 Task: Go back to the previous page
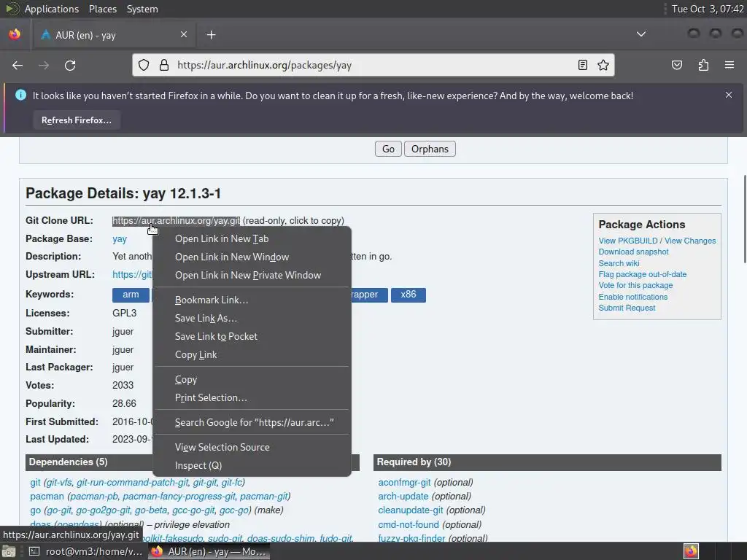[18, 65]
